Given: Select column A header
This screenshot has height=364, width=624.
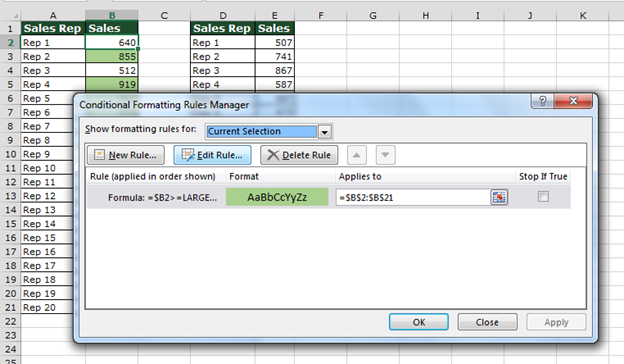Looking at the screenshot, I should 53,16.
